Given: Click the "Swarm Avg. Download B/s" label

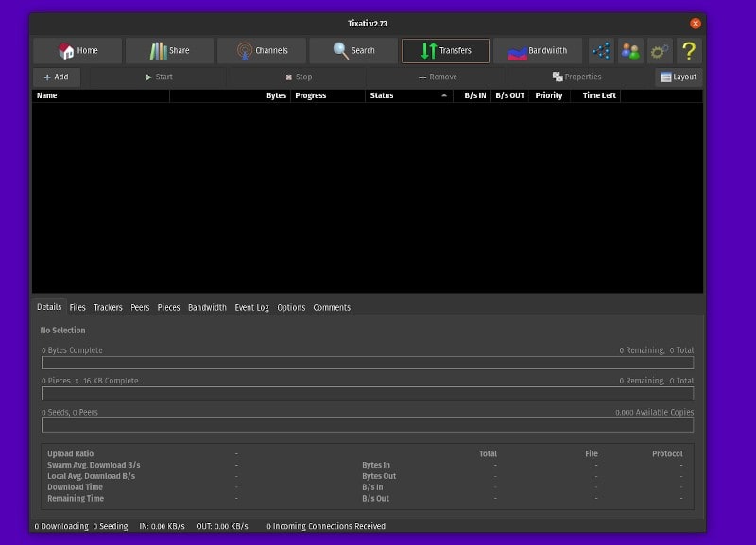Looking at the screenshot, I should (x=94, y=465).
